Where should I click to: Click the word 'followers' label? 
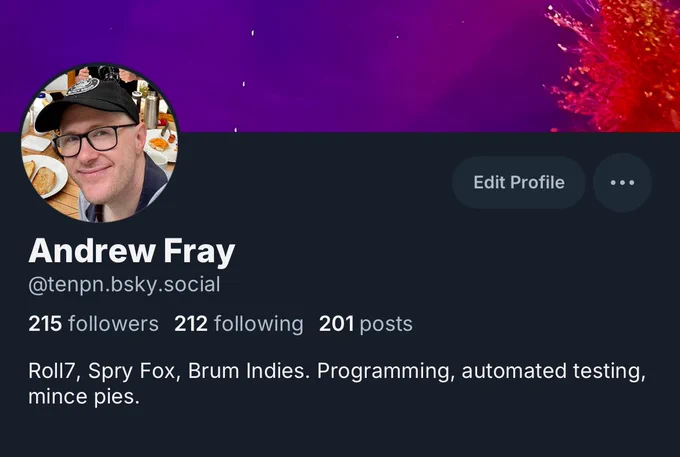[113, 324]
